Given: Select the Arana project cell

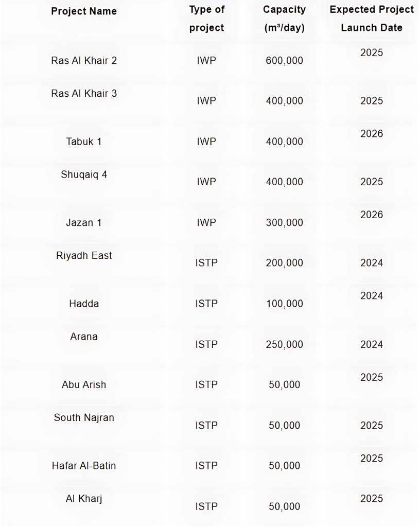Looking at the screenshot, I should 84,337.
